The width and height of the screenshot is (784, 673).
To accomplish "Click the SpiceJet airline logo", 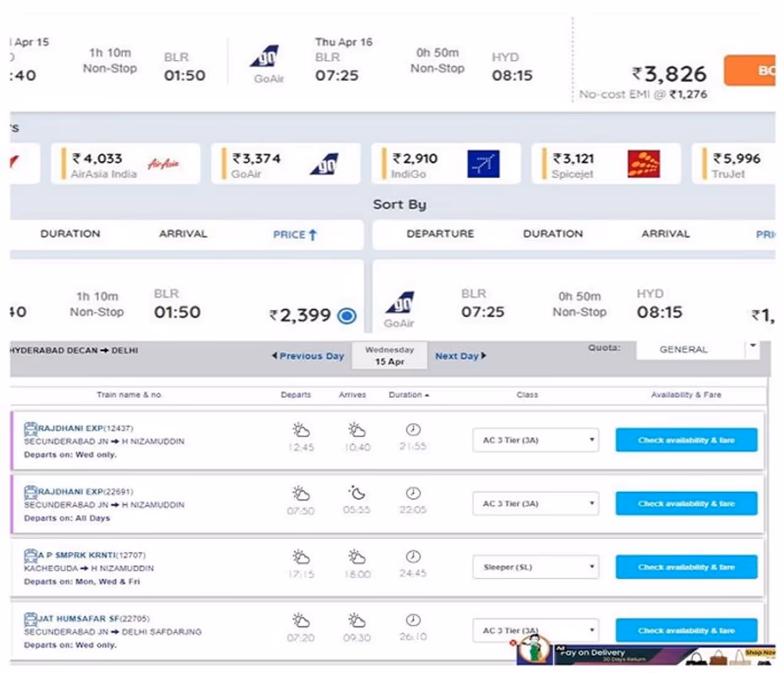I will [643, 164].
